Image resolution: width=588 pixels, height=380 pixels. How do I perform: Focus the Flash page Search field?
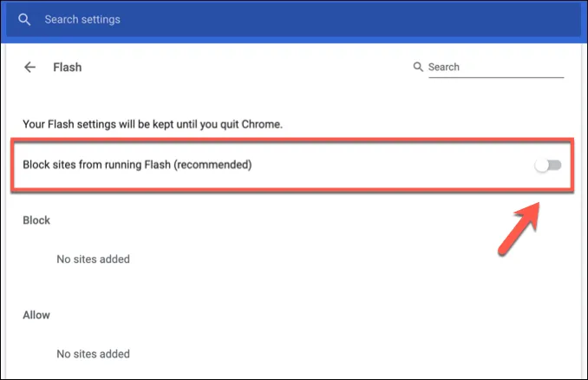(494, 67)
